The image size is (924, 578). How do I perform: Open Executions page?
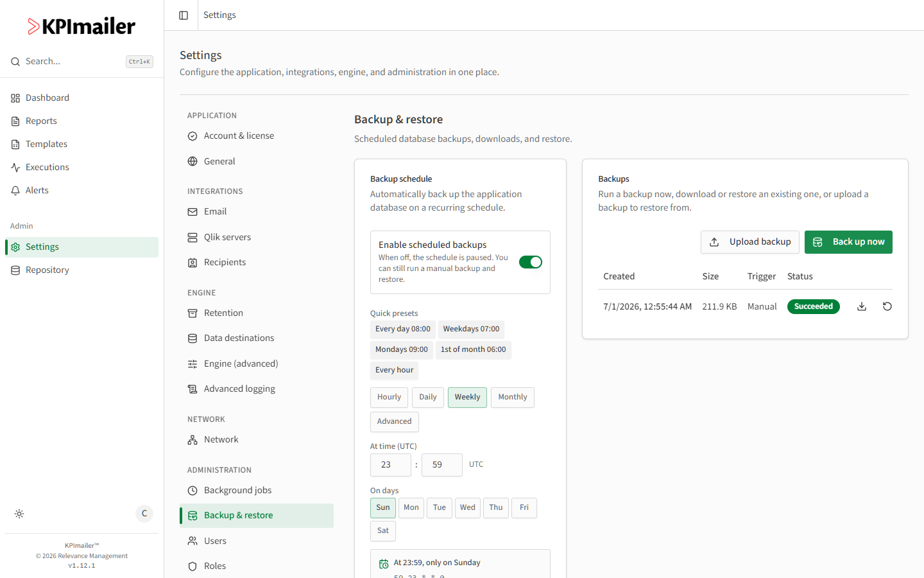81,168
